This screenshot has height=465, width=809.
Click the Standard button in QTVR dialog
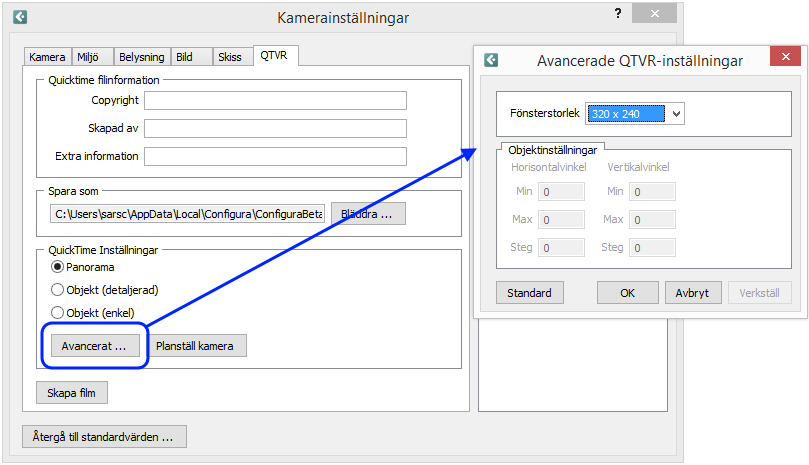(x=529, y=293)
